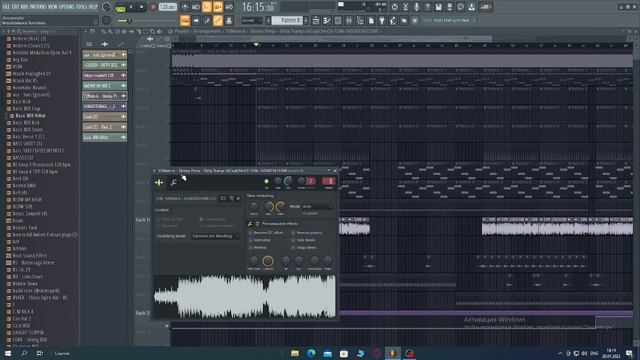
Task: Toggle Resample checkbox
Action: (159, 226)
